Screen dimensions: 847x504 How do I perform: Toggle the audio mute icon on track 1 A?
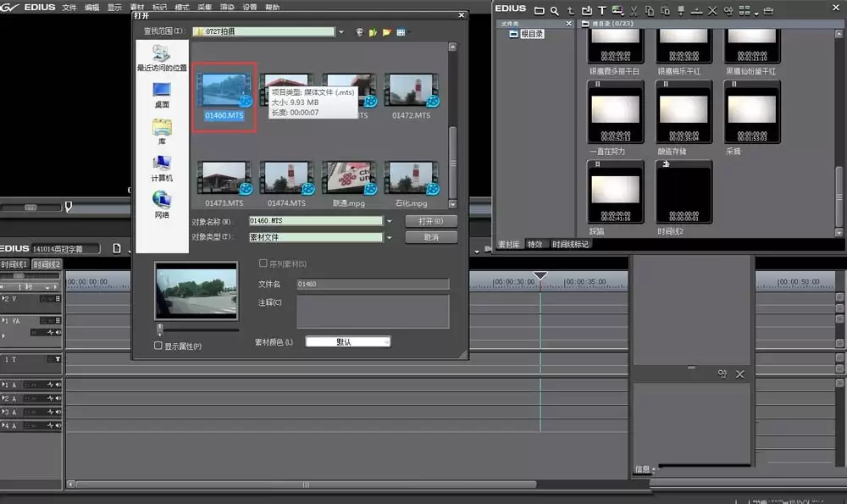pos(58,385)
